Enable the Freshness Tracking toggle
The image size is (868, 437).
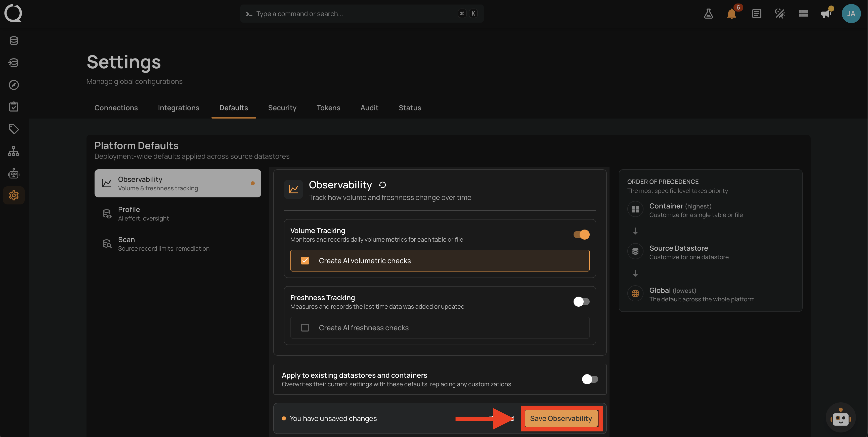pos(581,301)
